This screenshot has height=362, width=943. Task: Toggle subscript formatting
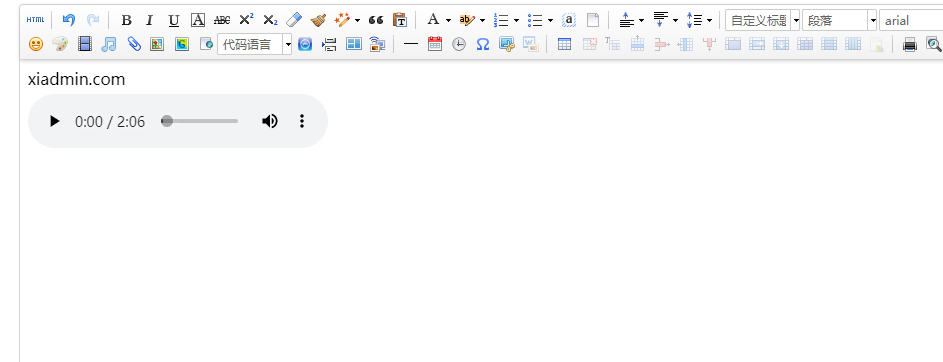coord(270,20)
